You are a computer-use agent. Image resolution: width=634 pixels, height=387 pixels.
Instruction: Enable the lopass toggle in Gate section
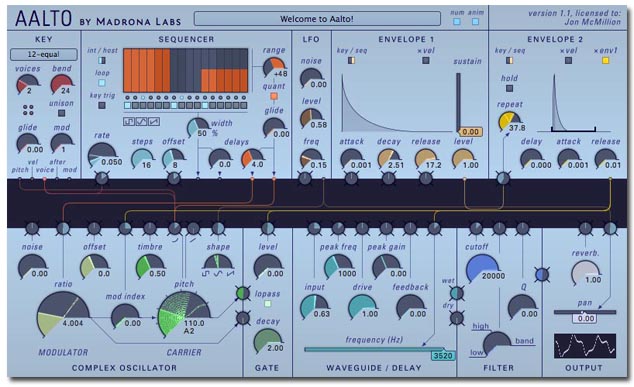(267, 303)
